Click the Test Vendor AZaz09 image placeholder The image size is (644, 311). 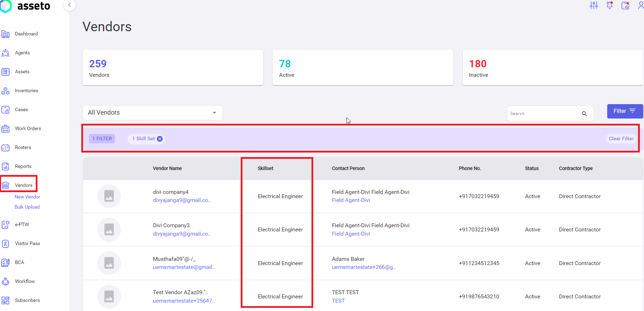[x=109, y=297]
